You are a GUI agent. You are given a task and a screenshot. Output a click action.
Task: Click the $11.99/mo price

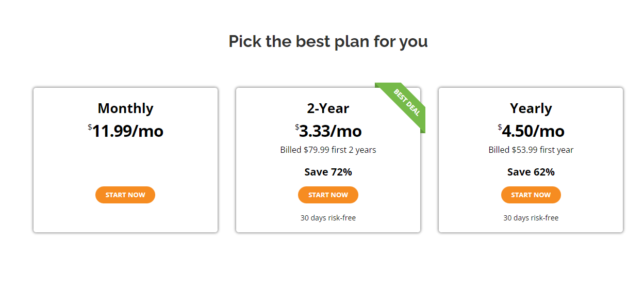[128, 131]
